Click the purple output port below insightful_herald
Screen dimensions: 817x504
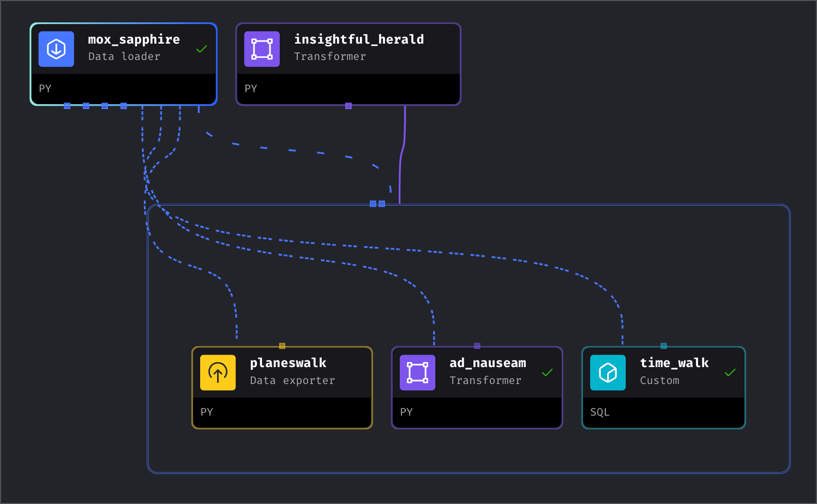(x=349, y=106)
